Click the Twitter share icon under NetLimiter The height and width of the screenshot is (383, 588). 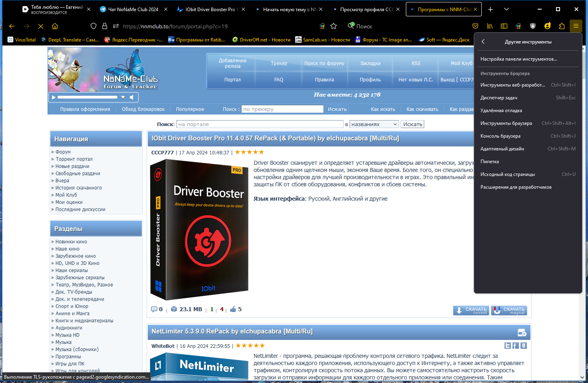coord(508,345)
